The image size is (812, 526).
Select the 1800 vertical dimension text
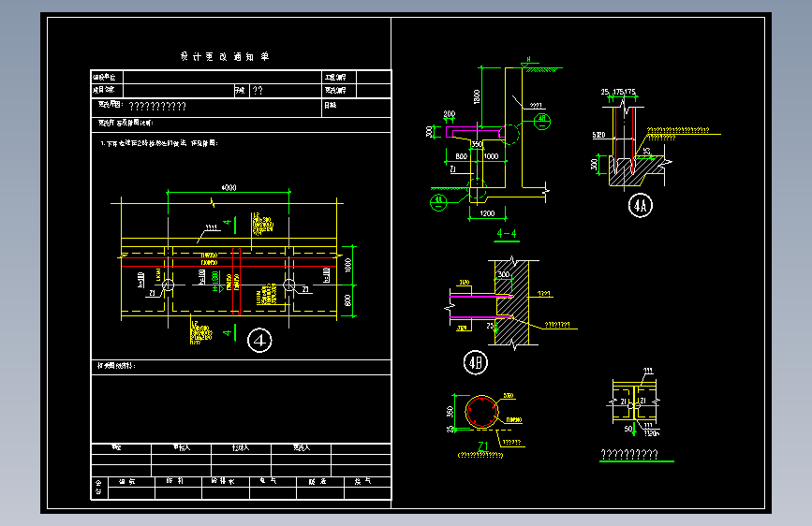[477, 96]
